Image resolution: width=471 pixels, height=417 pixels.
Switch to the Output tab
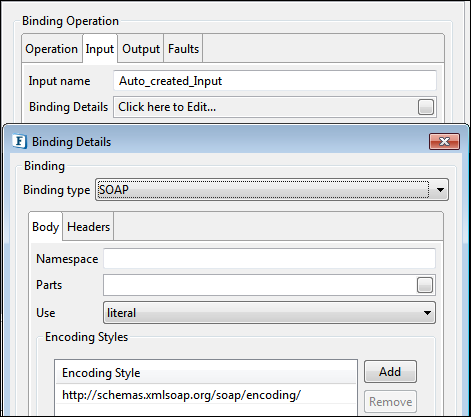pyautogui.click(x=141, y=49)
